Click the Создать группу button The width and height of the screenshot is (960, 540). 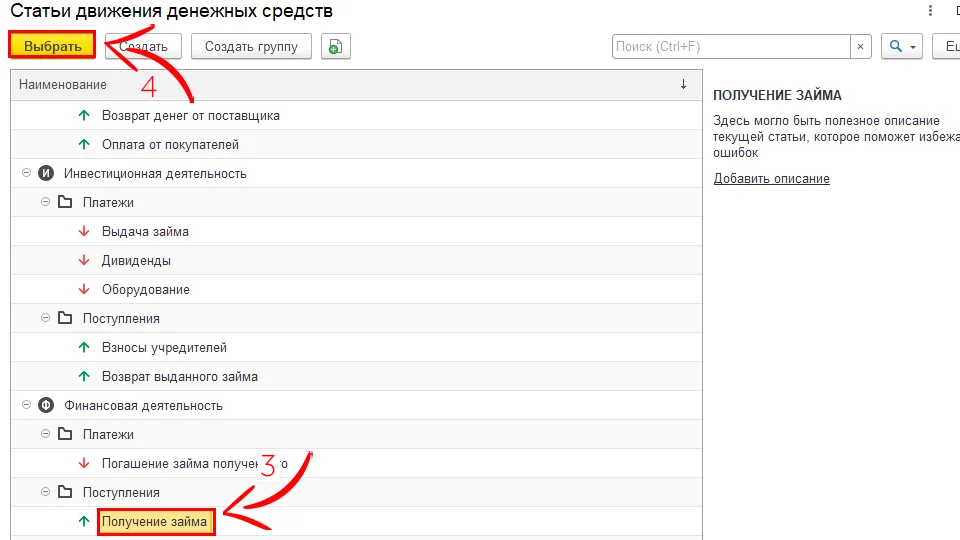pos(251,46)
